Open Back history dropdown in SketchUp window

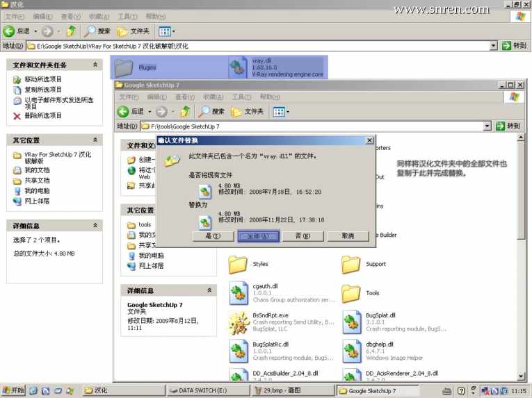[x=150, y=112]
